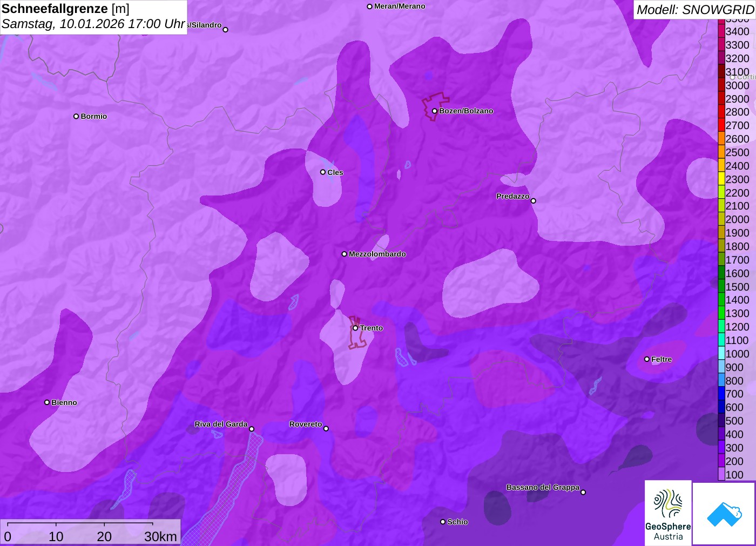The height and width of the screenshot is (546, 756).
Task: Select the Silandro city marker dot
Action: click(226, 30)
